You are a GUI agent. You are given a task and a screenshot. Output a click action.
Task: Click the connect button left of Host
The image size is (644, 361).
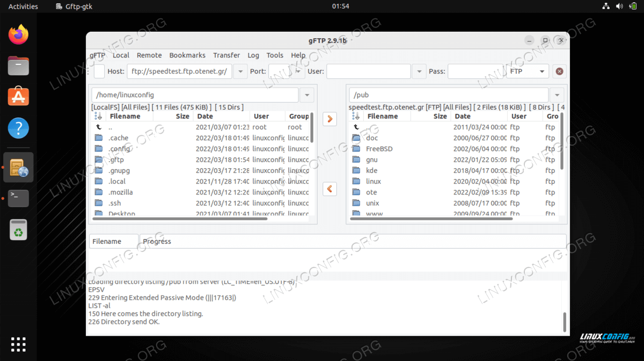pos(99,71)
